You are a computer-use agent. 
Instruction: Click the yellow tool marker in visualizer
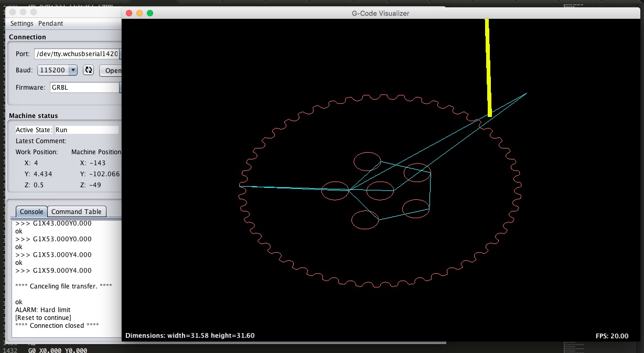click(x=488, y=67)
